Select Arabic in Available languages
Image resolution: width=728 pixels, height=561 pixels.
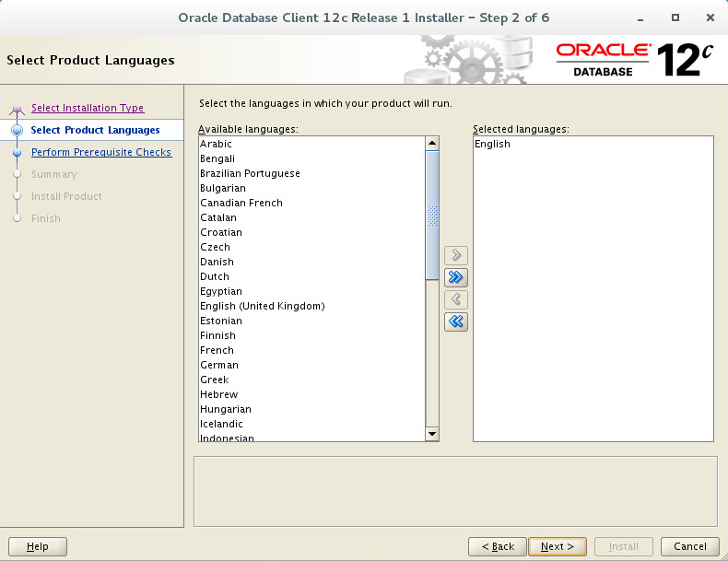tap(311, 144)
